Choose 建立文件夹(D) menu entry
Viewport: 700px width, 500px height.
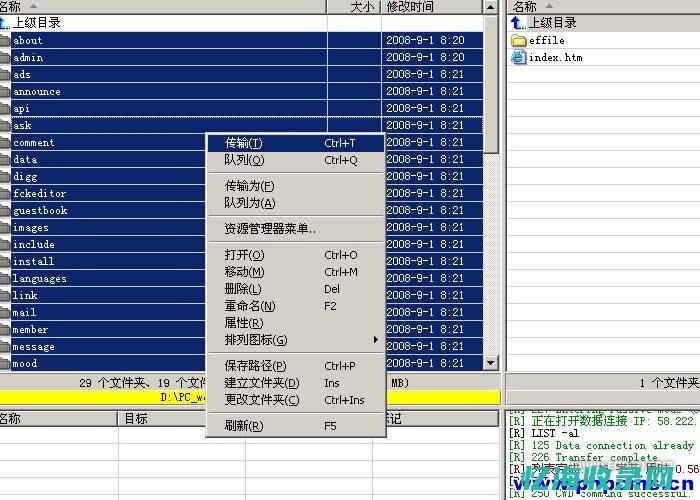pyautogui.click(x=295, y=383)
